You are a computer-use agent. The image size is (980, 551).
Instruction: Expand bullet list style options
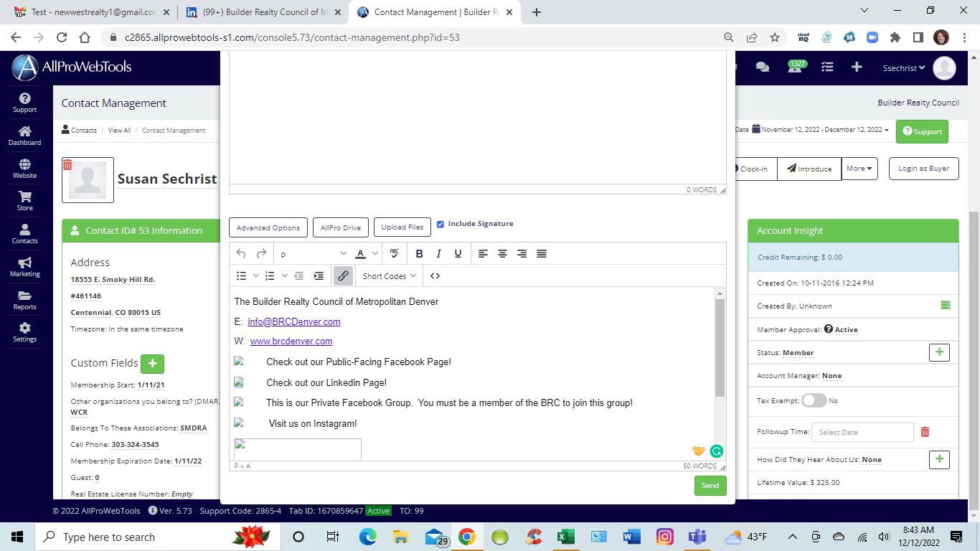(256, 275)
